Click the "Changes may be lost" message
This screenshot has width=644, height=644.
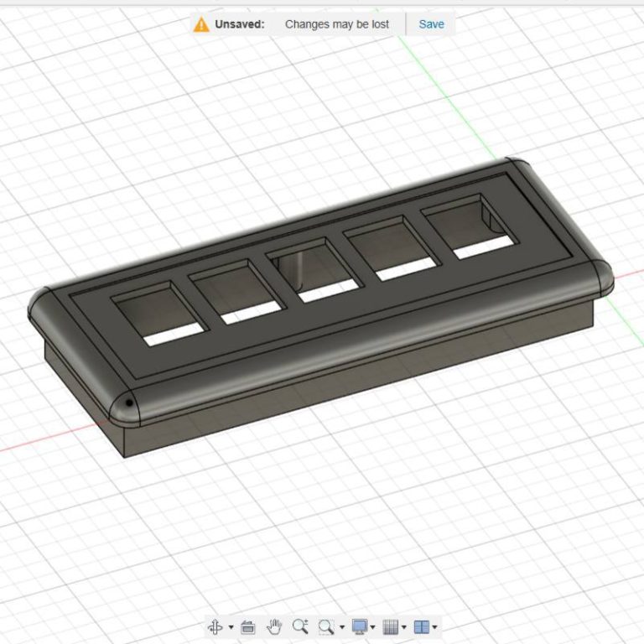tap(337, 24)
